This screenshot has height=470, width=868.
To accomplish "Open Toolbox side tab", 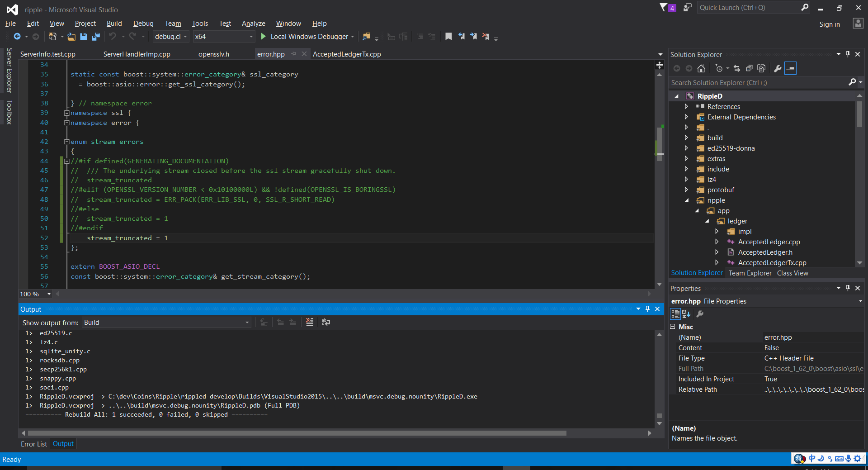I will pos(9,112).
